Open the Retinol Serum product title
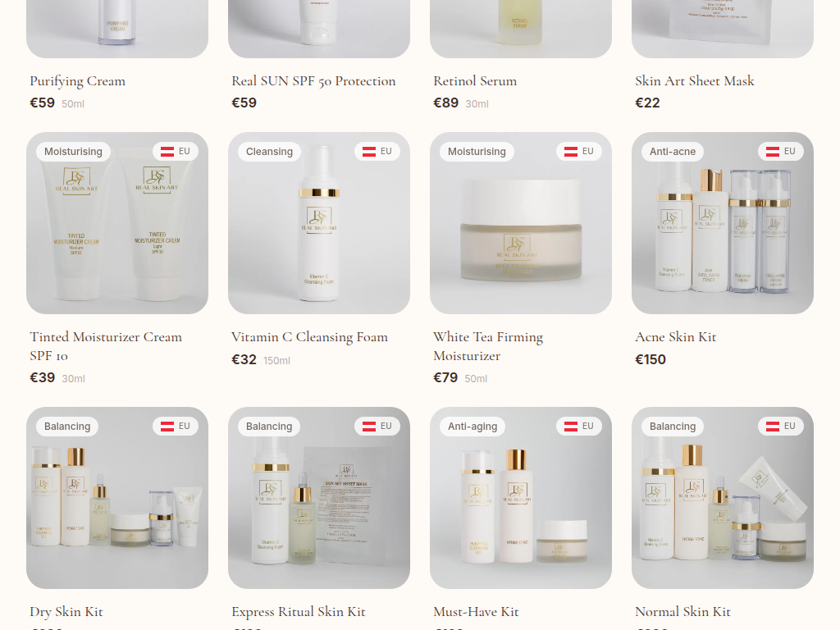Viewport: 840px width, 630px height. tap(475, 81)
